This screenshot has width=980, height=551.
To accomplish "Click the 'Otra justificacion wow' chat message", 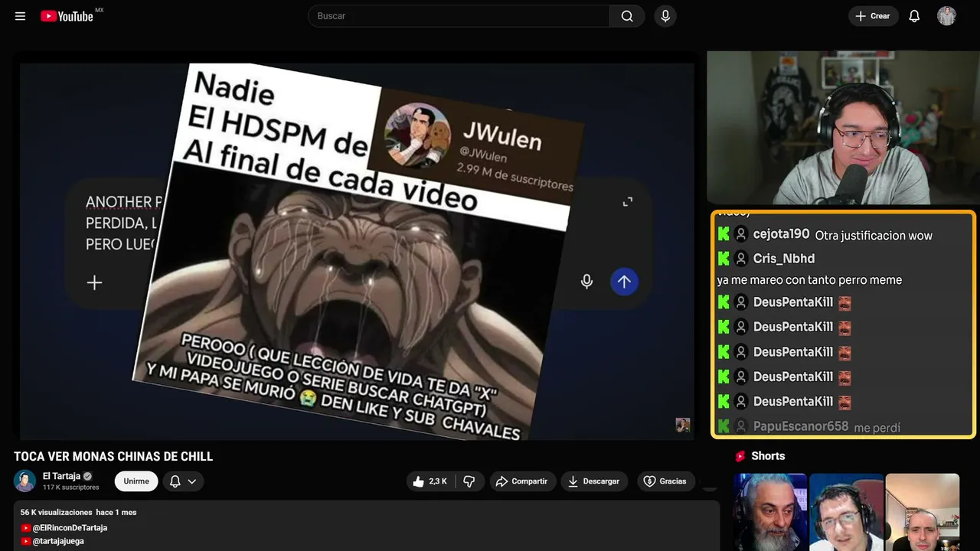I will click(874, 236).
